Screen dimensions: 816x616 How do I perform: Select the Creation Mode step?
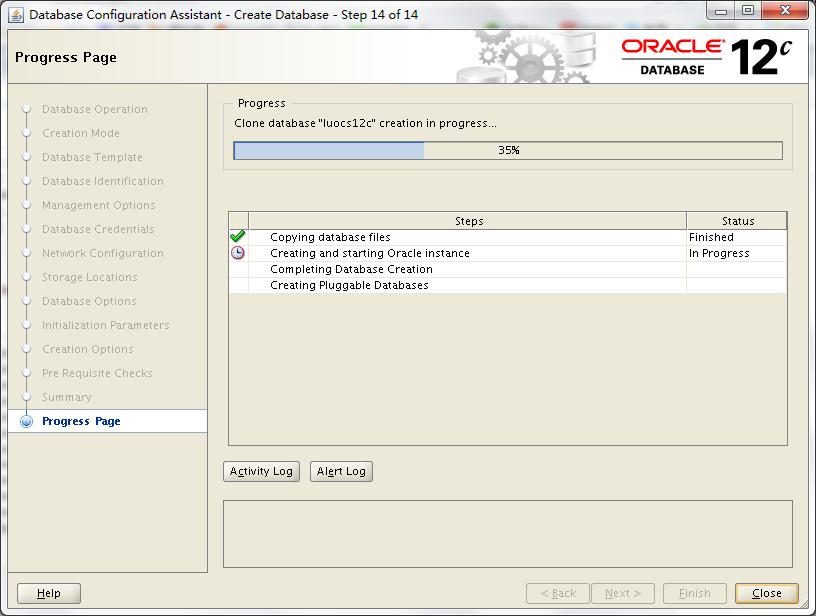[x=81, y=133]
